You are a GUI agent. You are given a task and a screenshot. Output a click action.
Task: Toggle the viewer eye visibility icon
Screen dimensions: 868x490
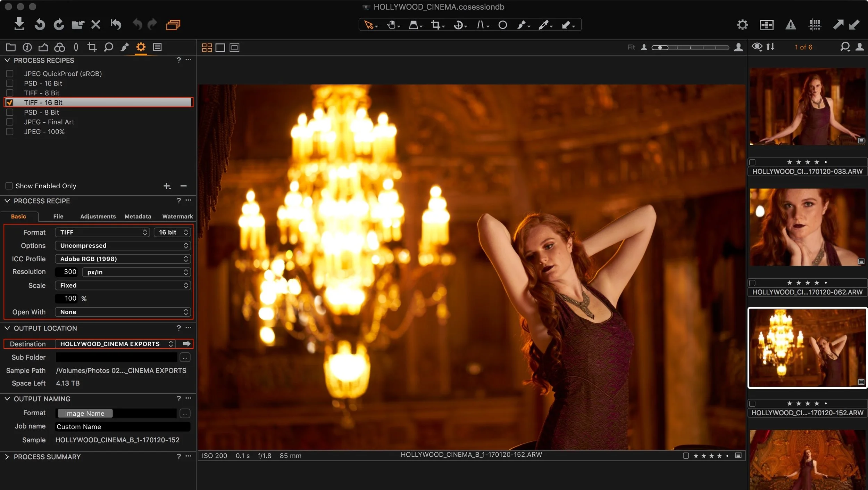pos(757,47)
